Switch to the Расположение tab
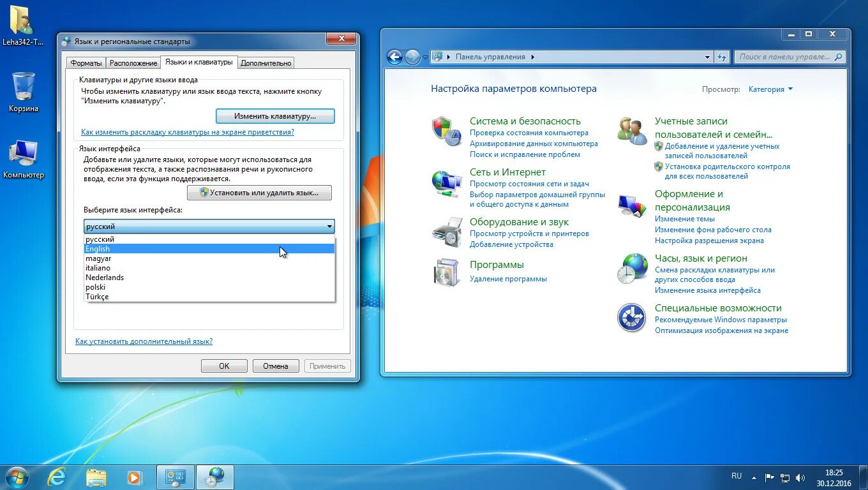Image resolution: width=868 pixels, height=490 pixels. tap(133, 63)
